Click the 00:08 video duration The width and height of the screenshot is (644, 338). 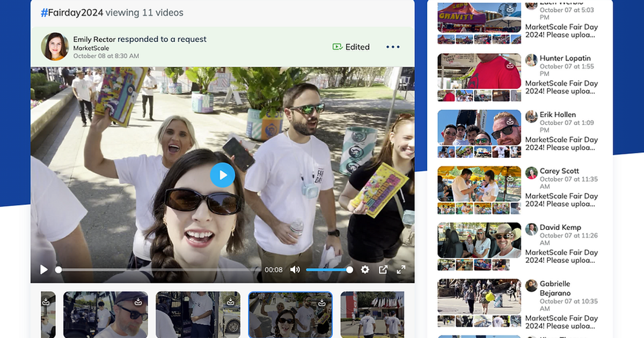tap(274, 270)
